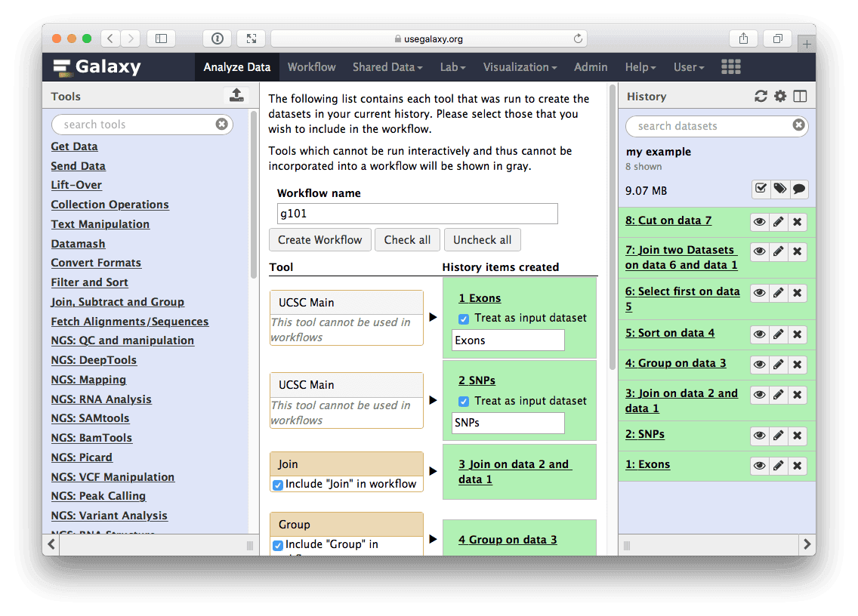The image size is (858, 616).
Task: Open the multi-history view icon
Action: click(x=801, y=96)
